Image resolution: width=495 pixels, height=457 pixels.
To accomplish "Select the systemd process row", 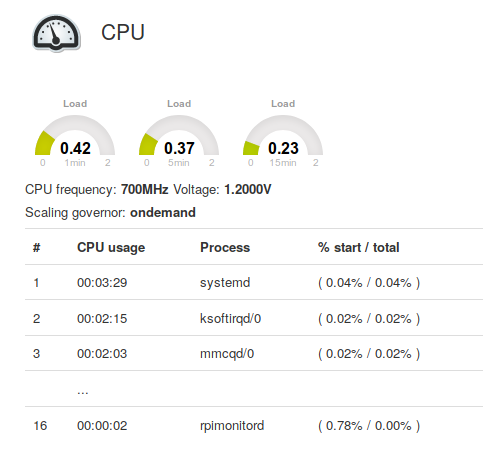I will [x=254, y=282].
